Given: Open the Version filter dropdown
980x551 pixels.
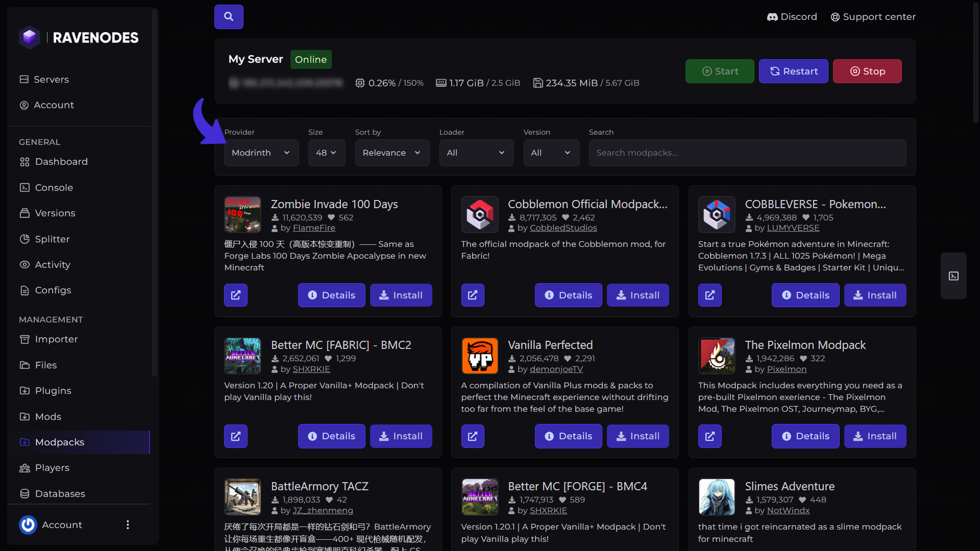Looking at the screenshot, I should pyautogui.click(x=551, y=153).
